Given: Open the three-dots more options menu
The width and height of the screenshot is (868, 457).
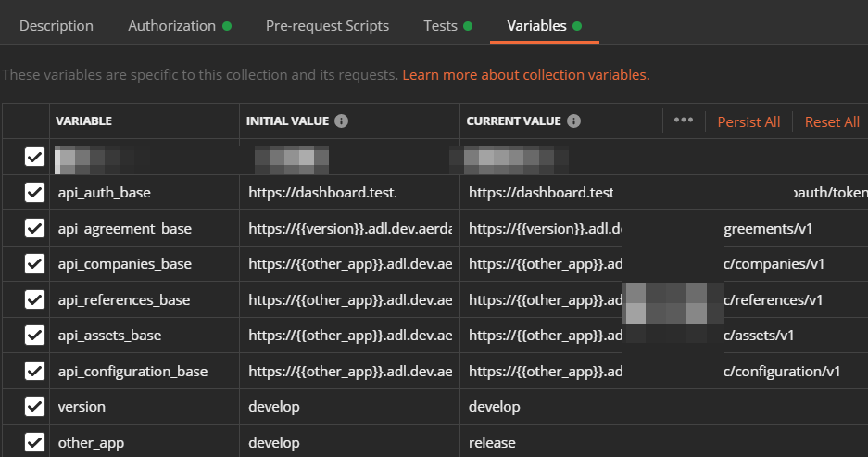Looking at the screenshot, I should tap(684, 121).
